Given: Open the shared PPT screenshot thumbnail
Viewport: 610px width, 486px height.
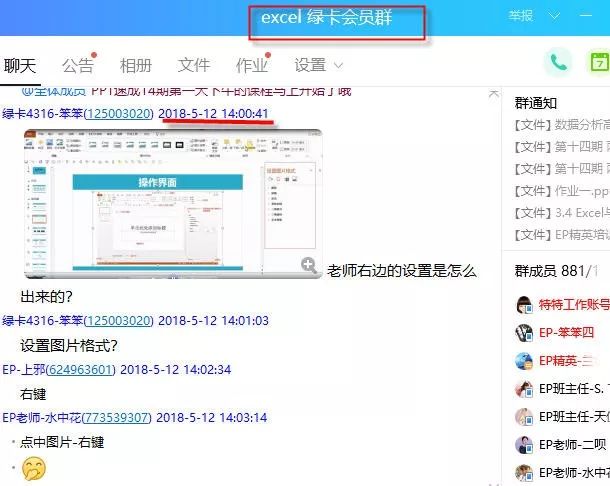Looking at the screenshot, I should pos(173,204).
